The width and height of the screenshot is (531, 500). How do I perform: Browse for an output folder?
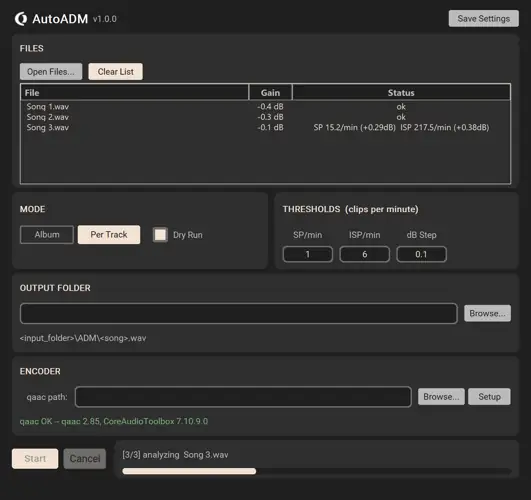click(x=487, y=313)
